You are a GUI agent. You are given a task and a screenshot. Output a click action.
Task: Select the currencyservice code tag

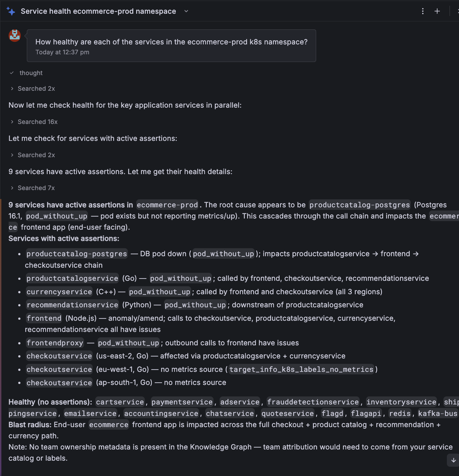(59, 292)
